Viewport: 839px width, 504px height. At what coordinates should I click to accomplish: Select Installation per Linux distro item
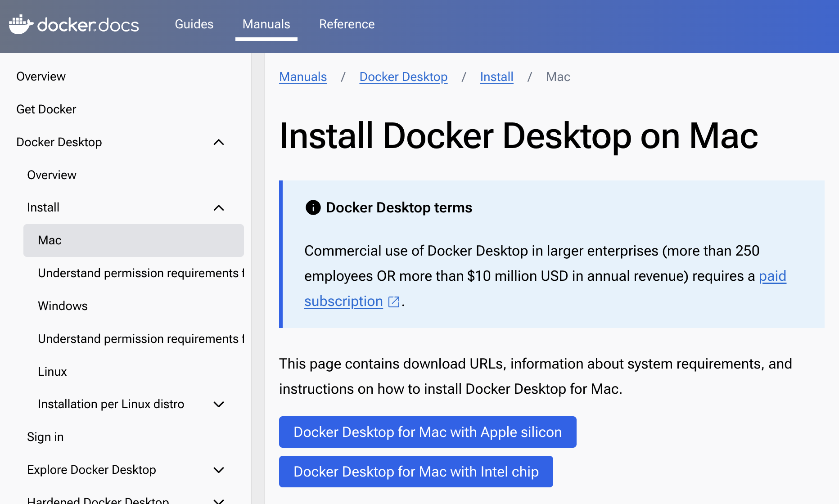click(111, 404)
